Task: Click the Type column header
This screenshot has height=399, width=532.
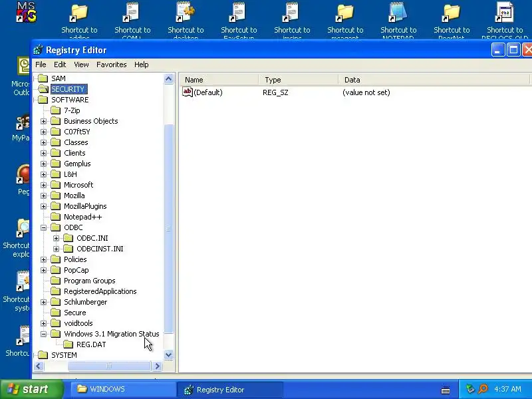Action: coord(299,80)
